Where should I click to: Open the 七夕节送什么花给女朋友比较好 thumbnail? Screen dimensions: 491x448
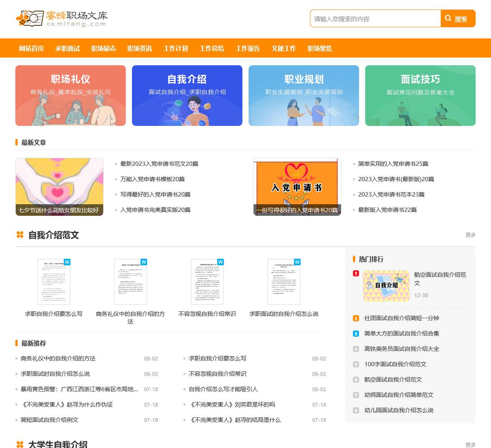coord(59,187)
